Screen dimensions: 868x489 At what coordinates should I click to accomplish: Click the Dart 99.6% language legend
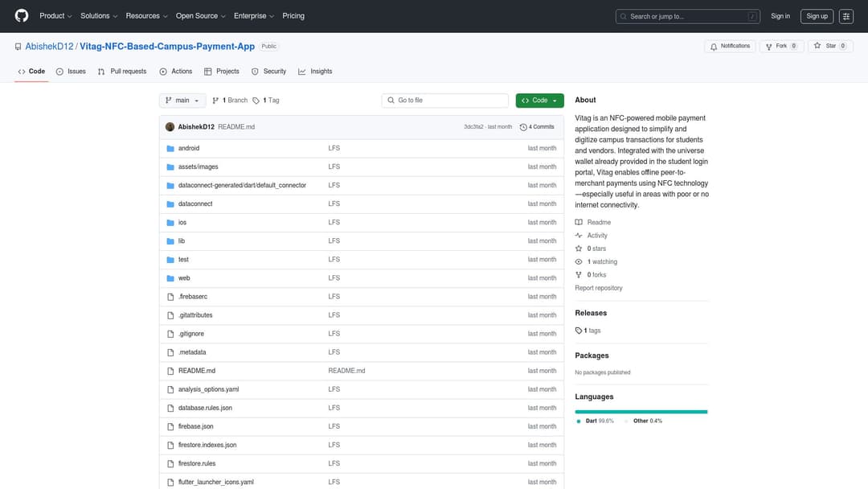pyautogui.click(x=595, y=421)
